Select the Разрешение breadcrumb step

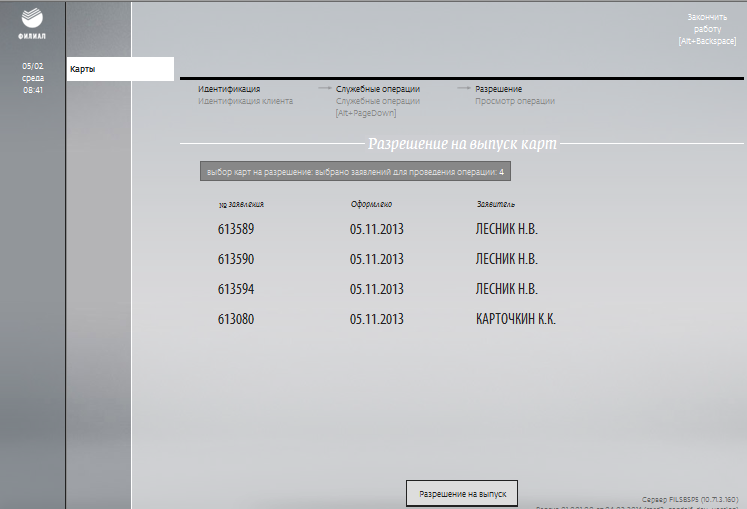[x=498, y=89]
